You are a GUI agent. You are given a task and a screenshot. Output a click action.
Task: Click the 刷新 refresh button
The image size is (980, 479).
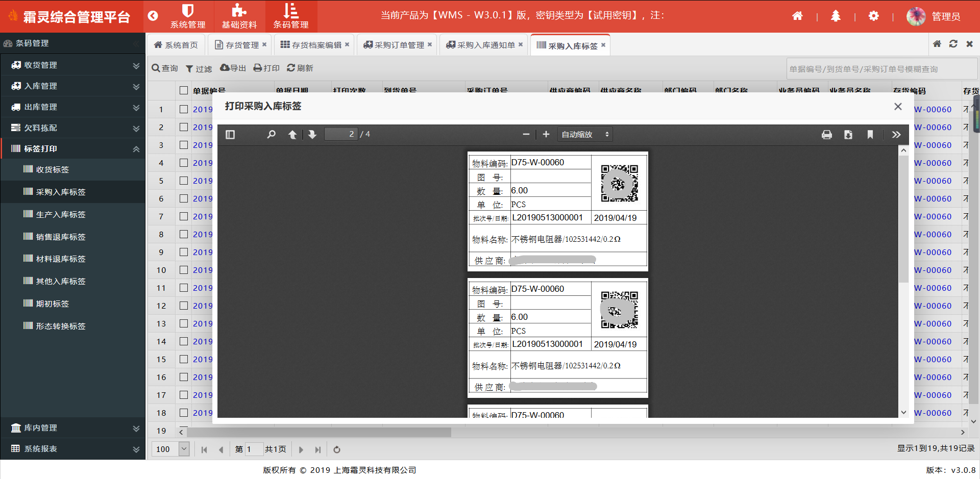tap(300, 68)
